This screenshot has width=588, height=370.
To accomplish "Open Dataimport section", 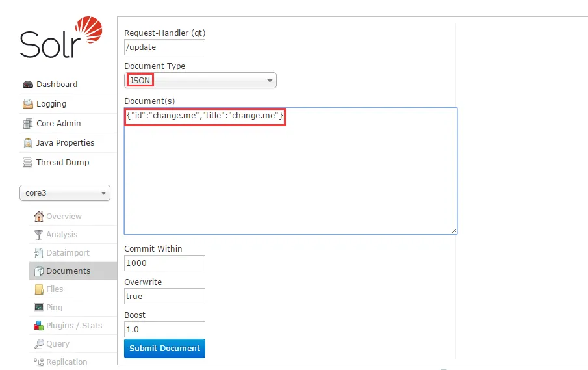I will click(68, 253).
